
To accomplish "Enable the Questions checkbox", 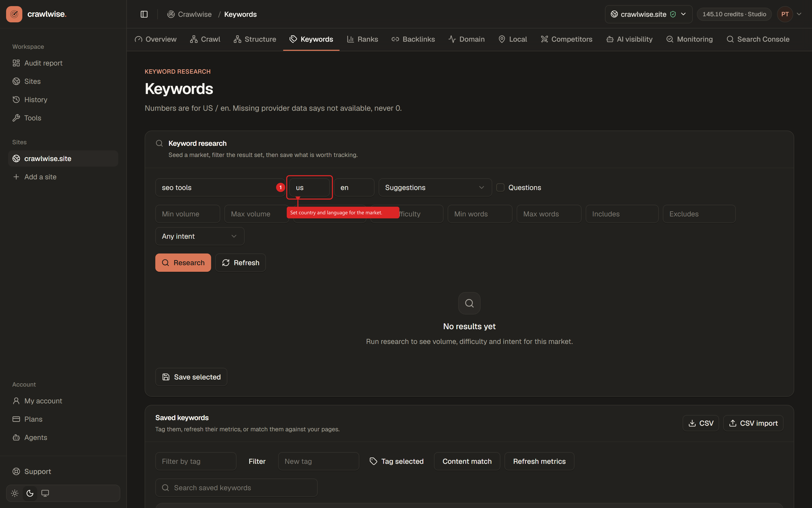I will (500, 187).
